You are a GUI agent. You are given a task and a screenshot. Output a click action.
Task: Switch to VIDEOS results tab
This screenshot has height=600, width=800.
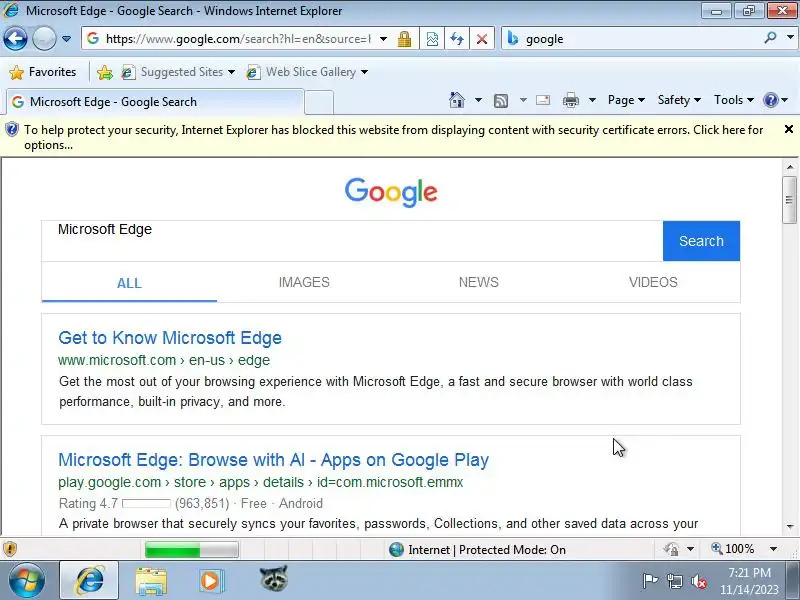(653, 282)
